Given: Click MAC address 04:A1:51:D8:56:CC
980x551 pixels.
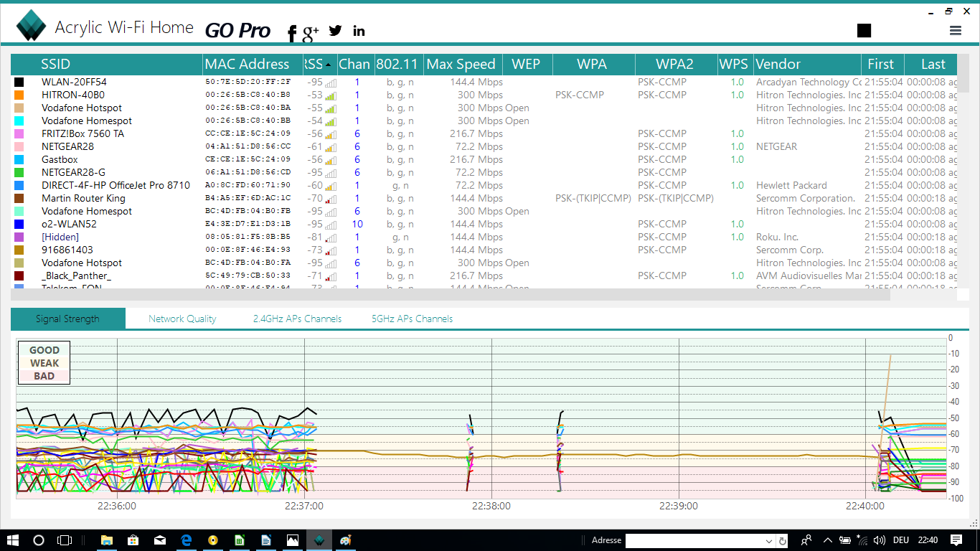Looking at the screenshot, I should [x=248, y=147].
